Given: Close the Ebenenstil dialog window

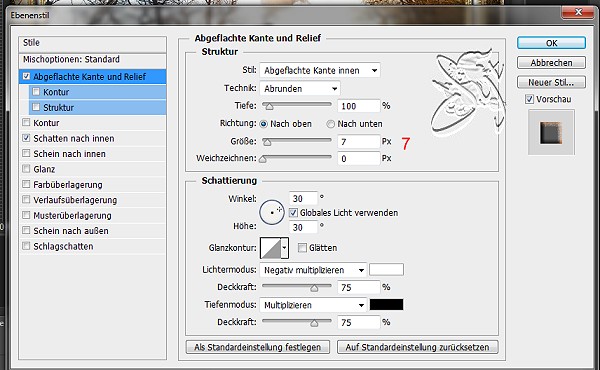Looking at the screenshot, I should tap(578, 12).
